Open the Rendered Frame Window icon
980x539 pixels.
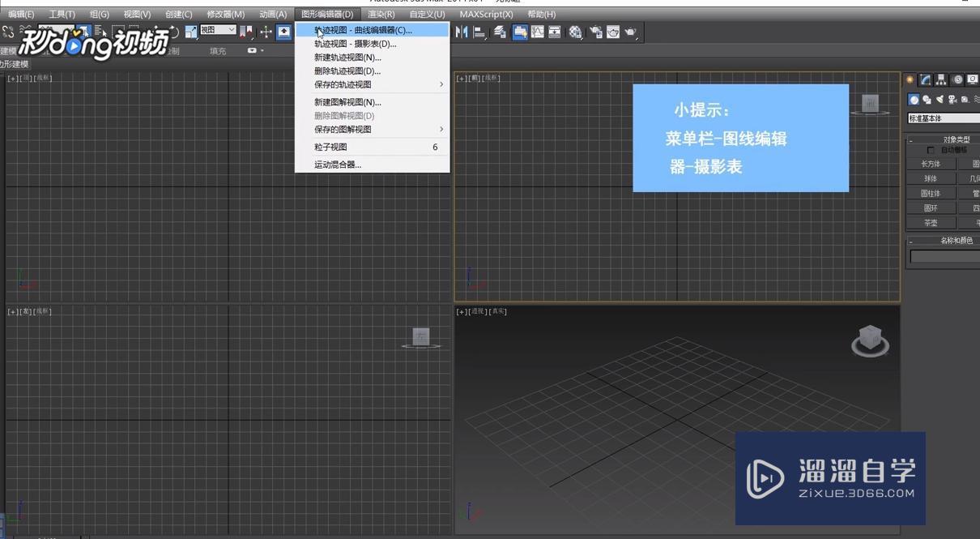(613, 32)
